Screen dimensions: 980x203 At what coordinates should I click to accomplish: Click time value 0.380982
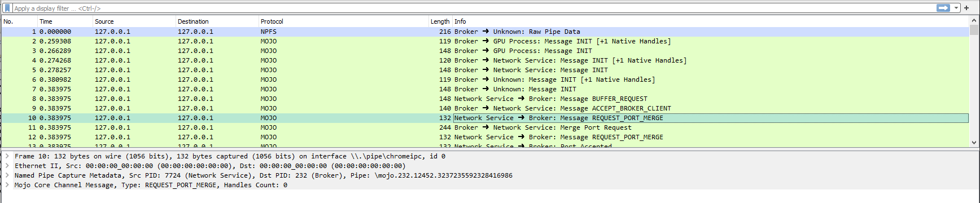click(55, 80)
